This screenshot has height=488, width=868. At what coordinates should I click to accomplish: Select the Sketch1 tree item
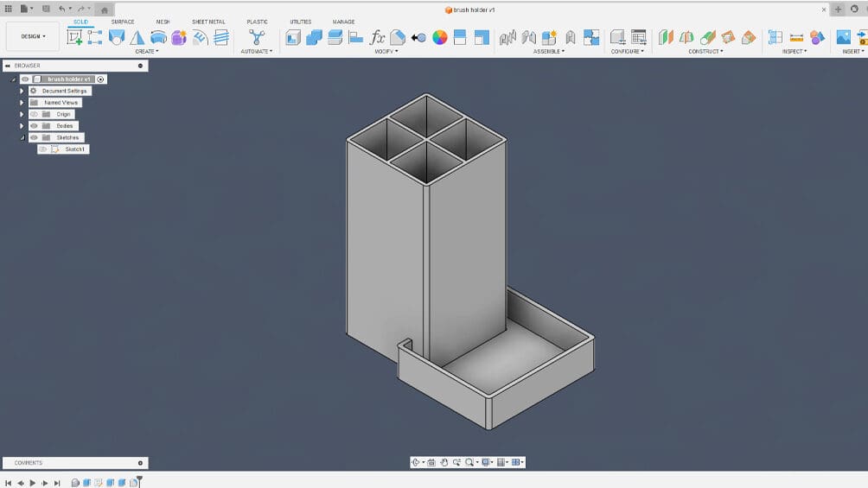[74, 149]
